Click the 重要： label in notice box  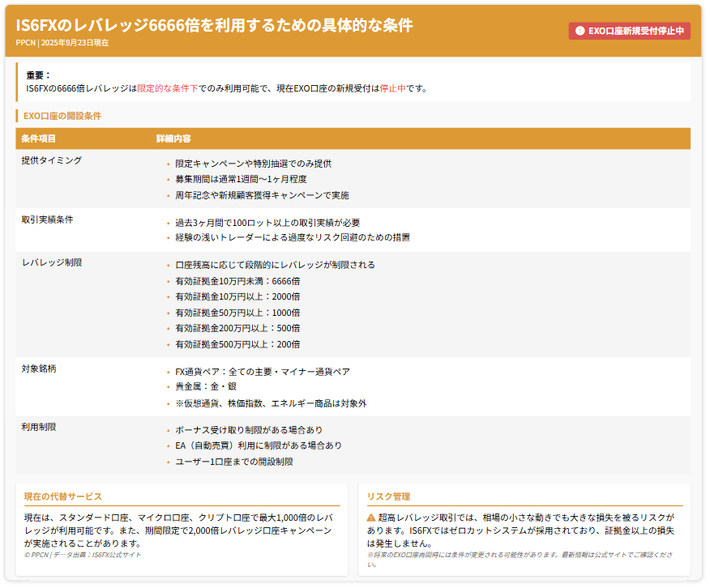[38, 75]
